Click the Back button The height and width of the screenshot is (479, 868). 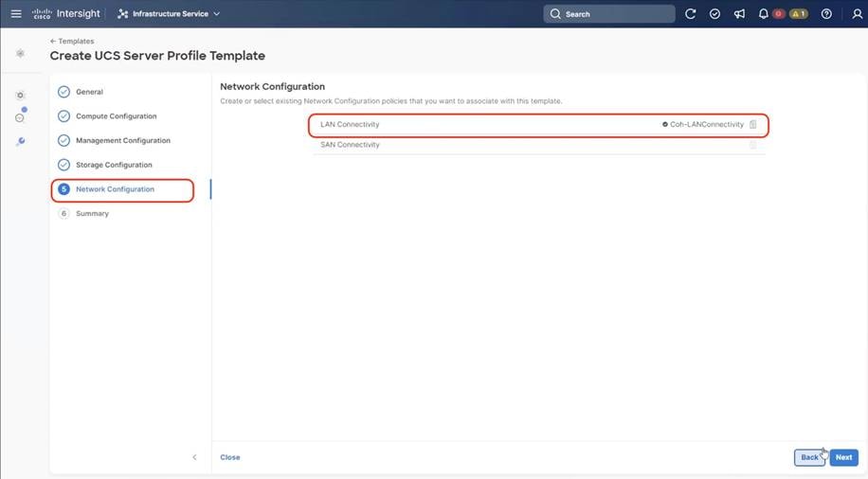tap(809, 457)
